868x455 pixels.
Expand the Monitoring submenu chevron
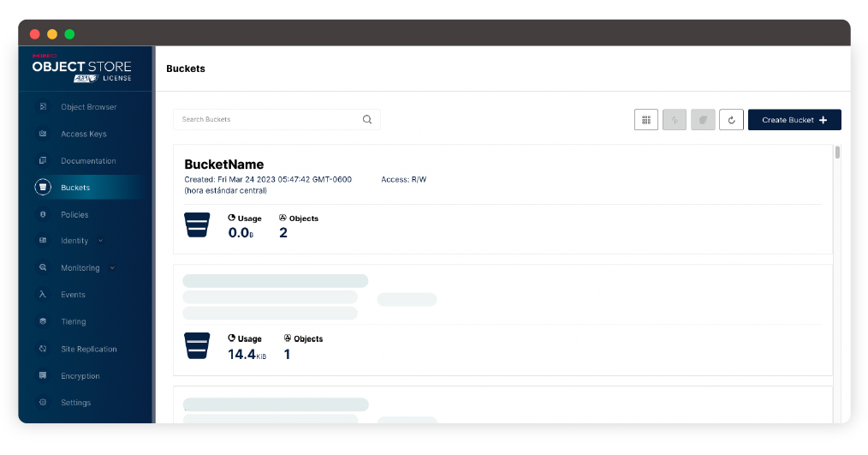coord(112,268)
